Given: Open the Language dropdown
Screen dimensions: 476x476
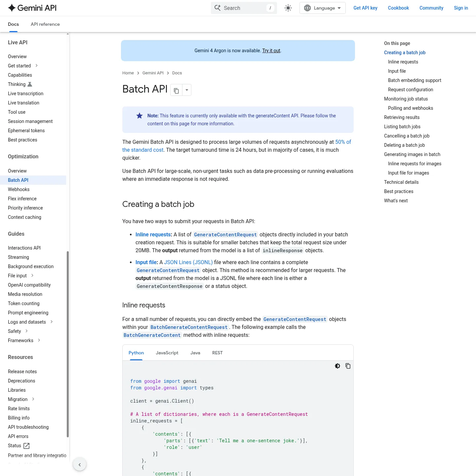Looking at the screenshot, I should click(x=323, y=8).
